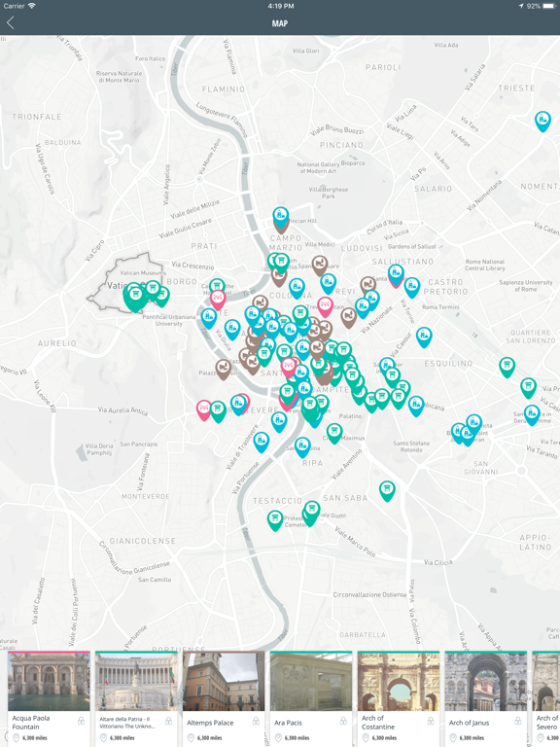560x747 pixels.
Task: Tap the blue church pin on Colonna label
Action: 297,288
